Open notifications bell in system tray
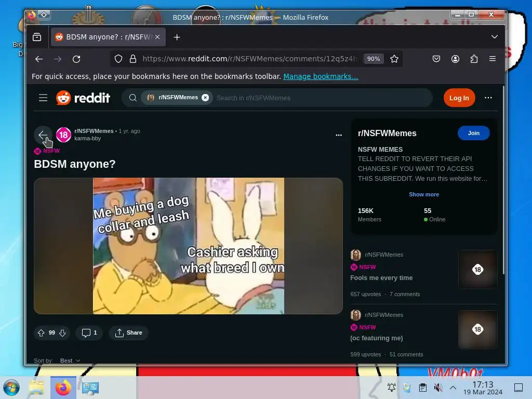 point(392,388)
